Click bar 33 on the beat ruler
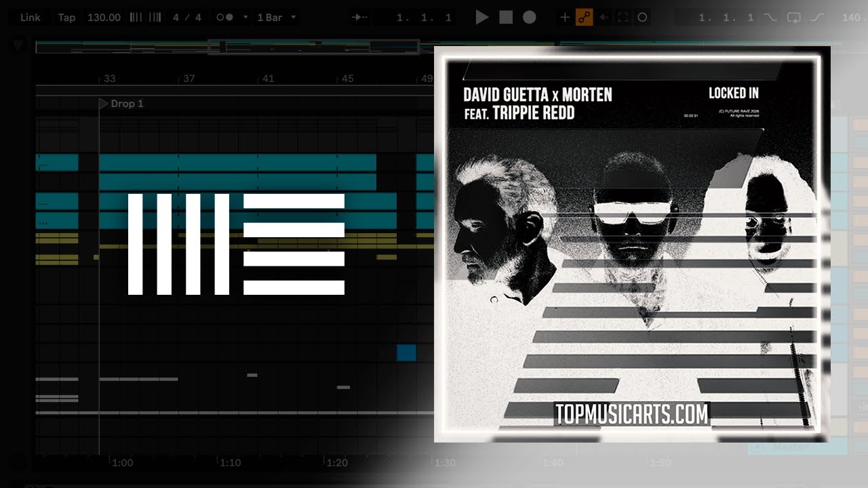Screen dimensions: 868x488 (x=109, y=79)
